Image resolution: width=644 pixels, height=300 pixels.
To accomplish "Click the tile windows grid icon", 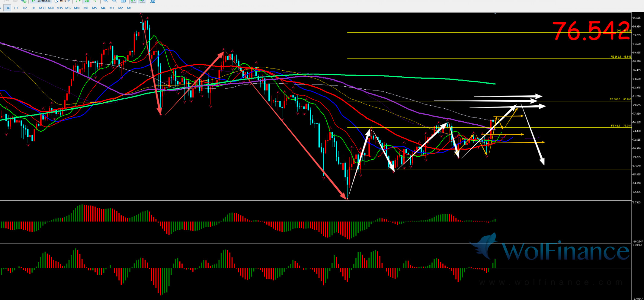I will [123, 1].
